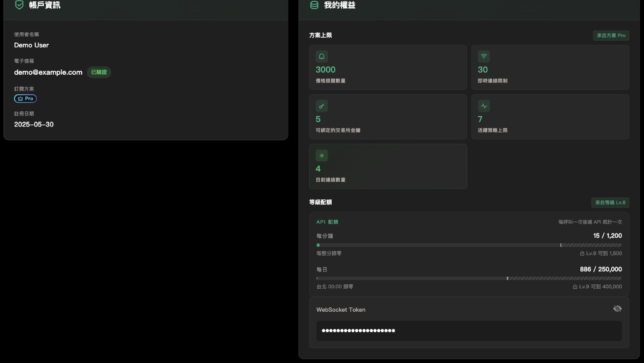Image resolution: width=644 pixels, height=363 pixels.
Task: Click the value 7 for active strategies
Action: tap(480, 119)
